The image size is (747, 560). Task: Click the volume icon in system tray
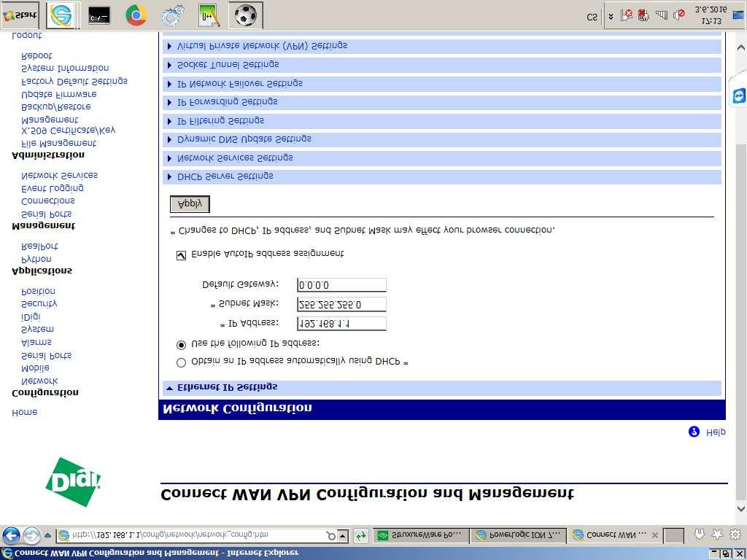[x=679, y=16]
